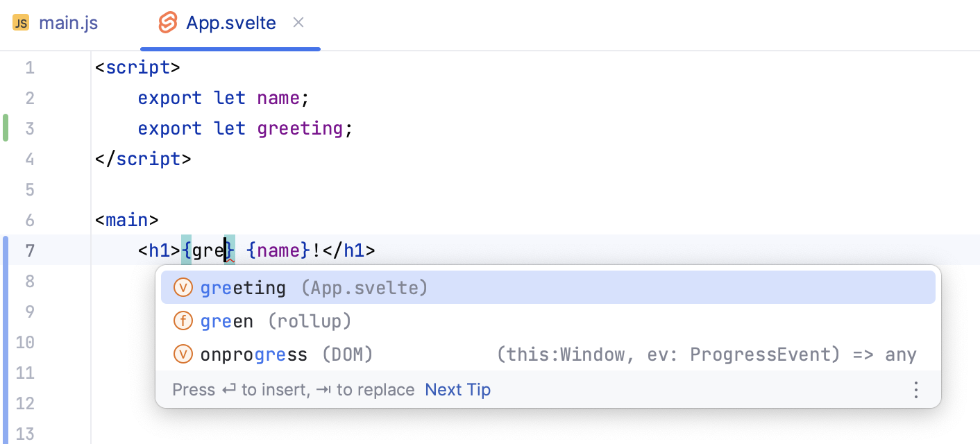Click the function icon beside green (rollup)

coord(183,321)
